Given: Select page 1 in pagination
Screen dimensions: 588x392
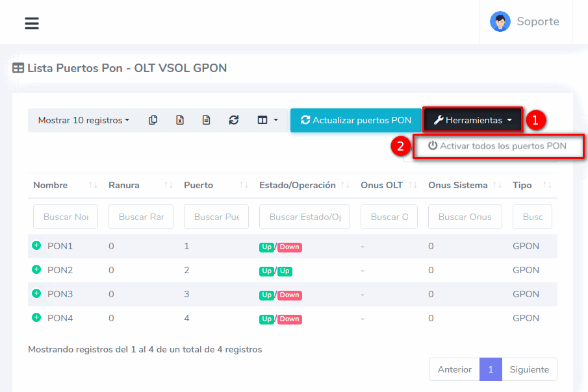Looking at the screenshot, I should [491, 369].
